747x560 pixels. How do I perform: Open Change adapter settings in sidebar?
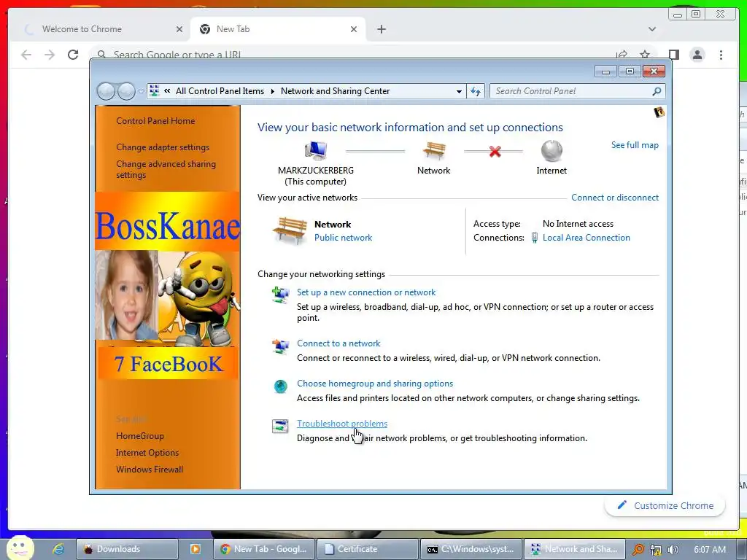coord(163,147)
